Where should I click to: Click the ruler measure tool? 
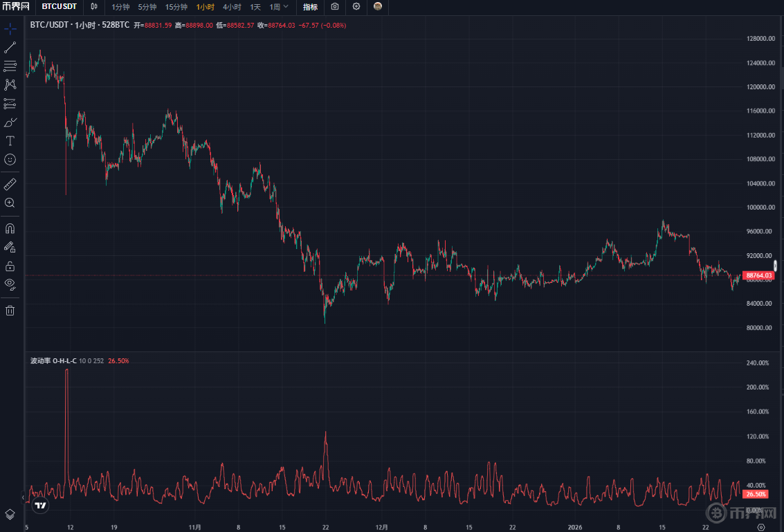click(10, 185)
